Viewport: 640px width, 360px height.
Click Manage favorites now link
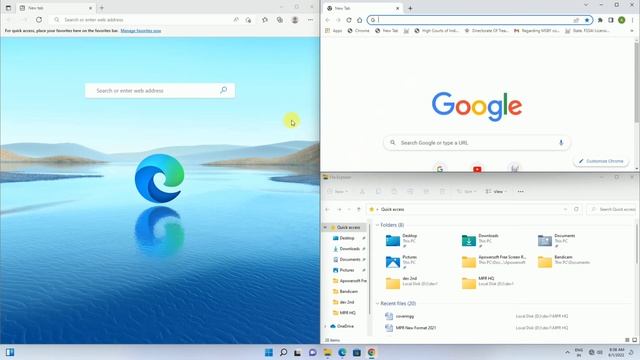pyautogui.click(x=140, y=31)
